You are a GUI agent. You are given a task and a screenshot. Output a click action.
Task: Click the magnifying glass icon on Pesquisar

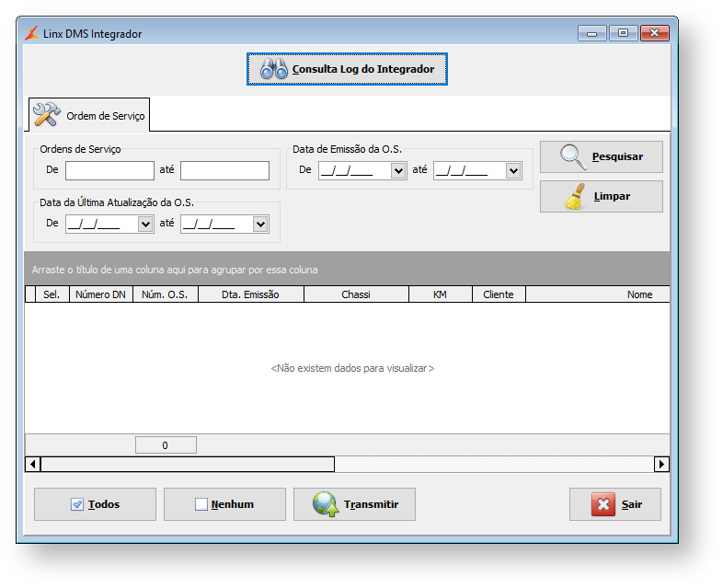pyautogui.click(x=573, y=156)
